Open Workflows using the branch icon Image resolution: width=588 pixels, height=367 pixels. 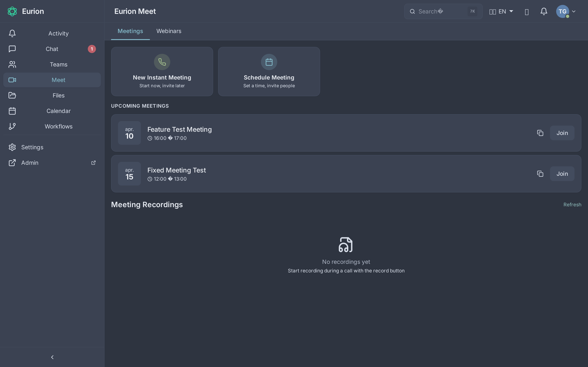pos(12,126)
